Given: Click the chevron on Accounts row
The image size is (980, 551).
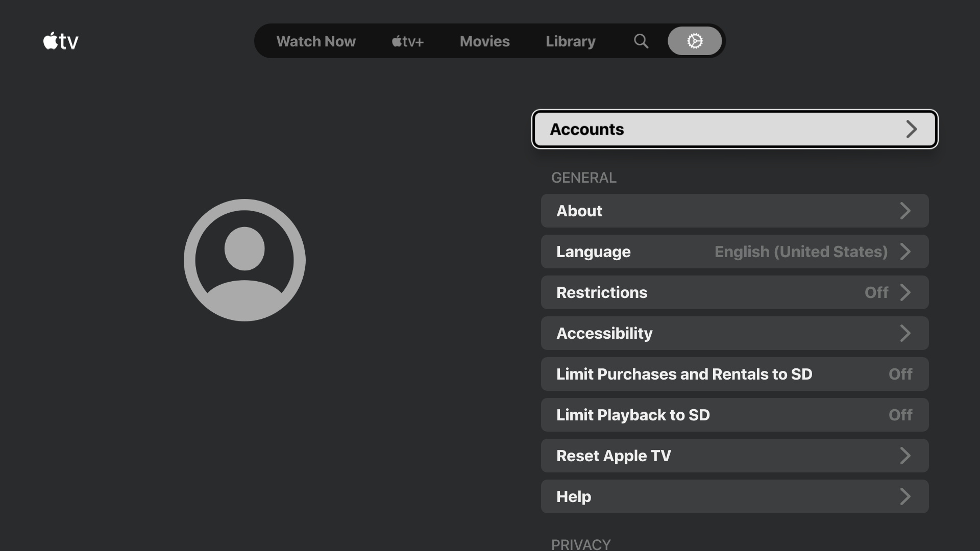Looking at the screenshot, I should pos(911,129).
